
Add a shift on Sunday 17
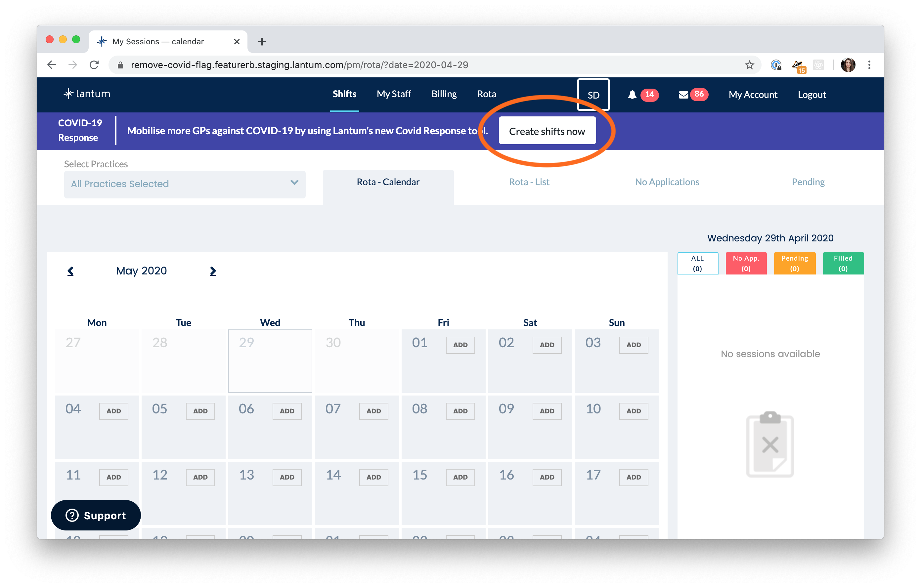(x=634, y=477)
